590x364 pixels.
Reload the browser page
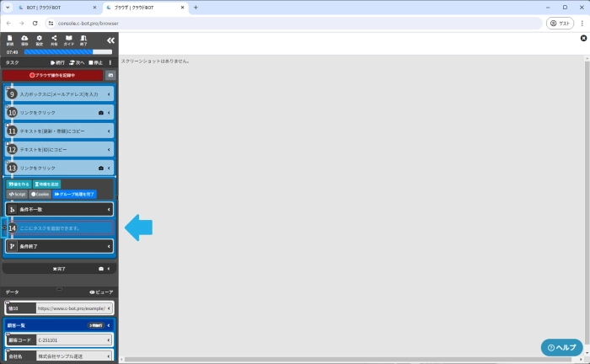(x=35, y=24)
